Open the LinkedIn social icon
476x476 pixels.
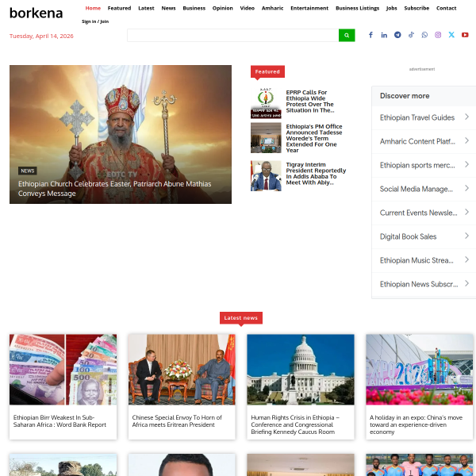point(384,35)
